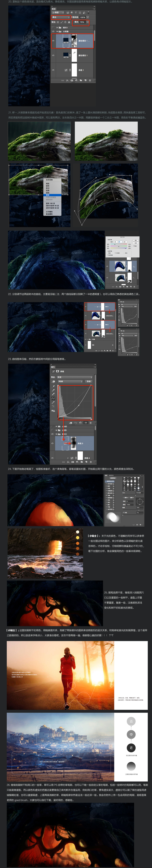
Task: Click the 79% fill value field
Action: [x=82, y=22]
